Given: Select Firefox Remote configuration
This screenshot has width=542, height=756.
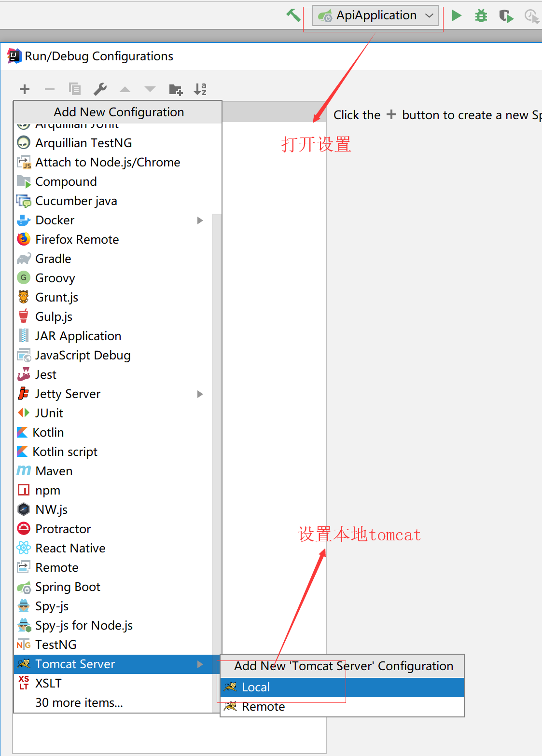Looking at the screenshot, I should click(113, 239).
